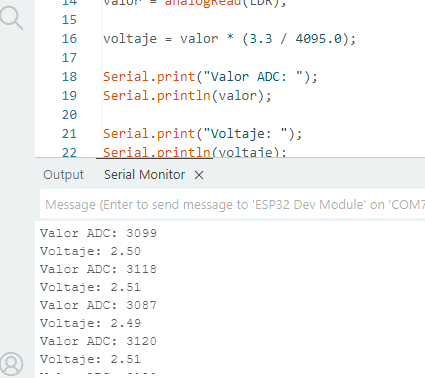Click serial output 'Valor ADC: 3099'

click(x=98, y=233)
